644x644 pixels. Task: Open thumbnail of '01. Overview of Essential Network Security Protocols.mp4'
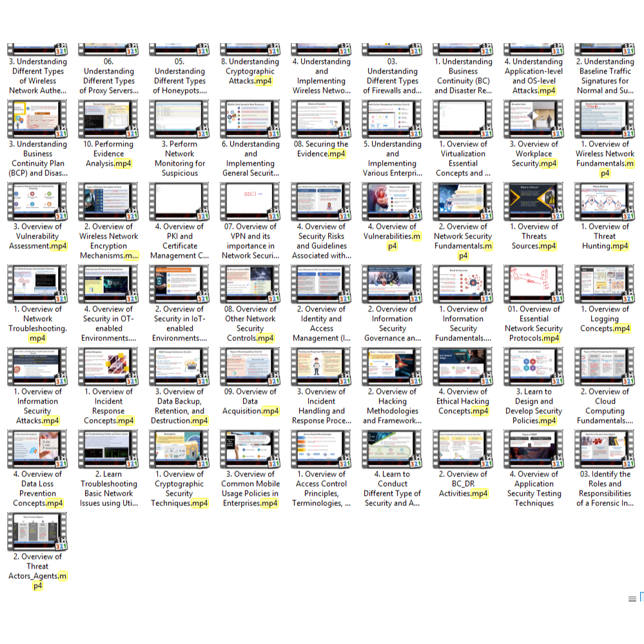[x=534, y=284]
